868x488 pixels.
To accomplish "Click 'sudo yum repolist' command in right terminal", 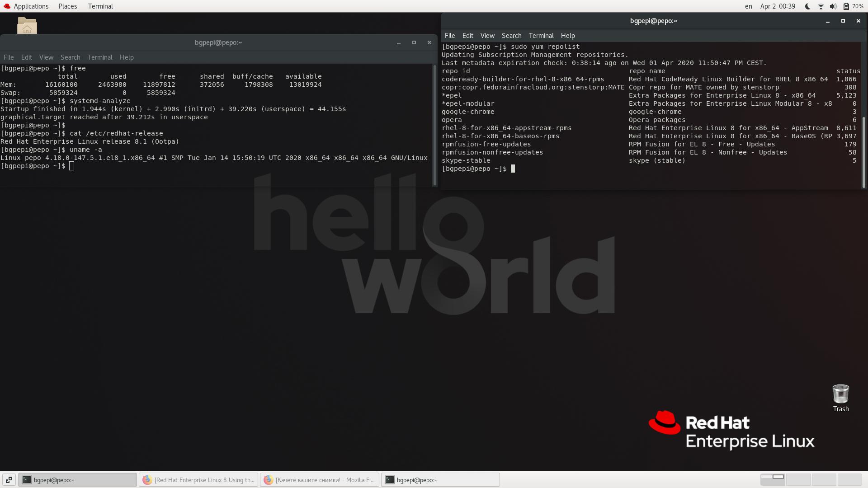I will (x=545, y=47).
